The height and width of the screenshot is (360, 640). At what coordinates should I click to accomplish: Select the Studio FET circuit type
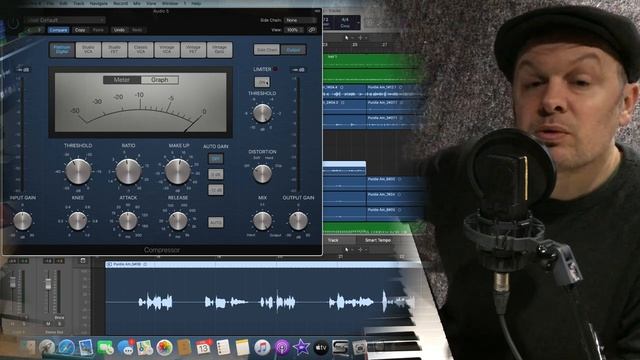tap(114, 50)
